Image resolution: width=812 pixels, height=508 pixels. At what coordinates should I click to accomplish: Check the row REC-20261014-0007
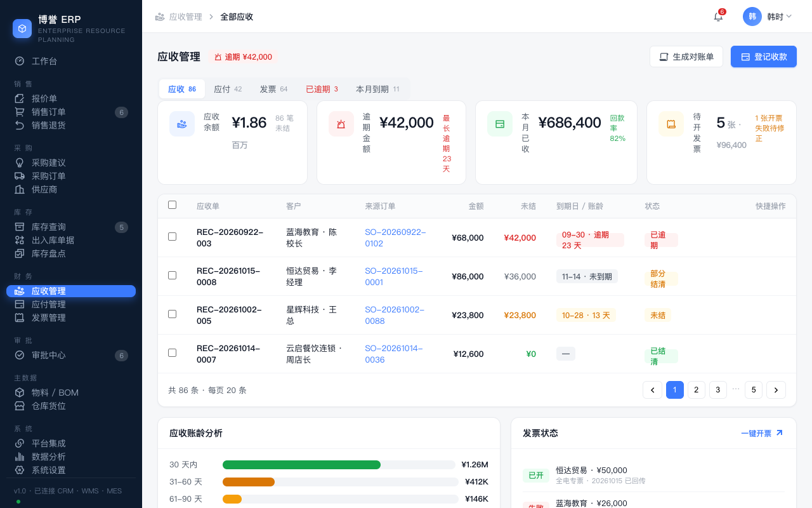[x=172, y=352]
